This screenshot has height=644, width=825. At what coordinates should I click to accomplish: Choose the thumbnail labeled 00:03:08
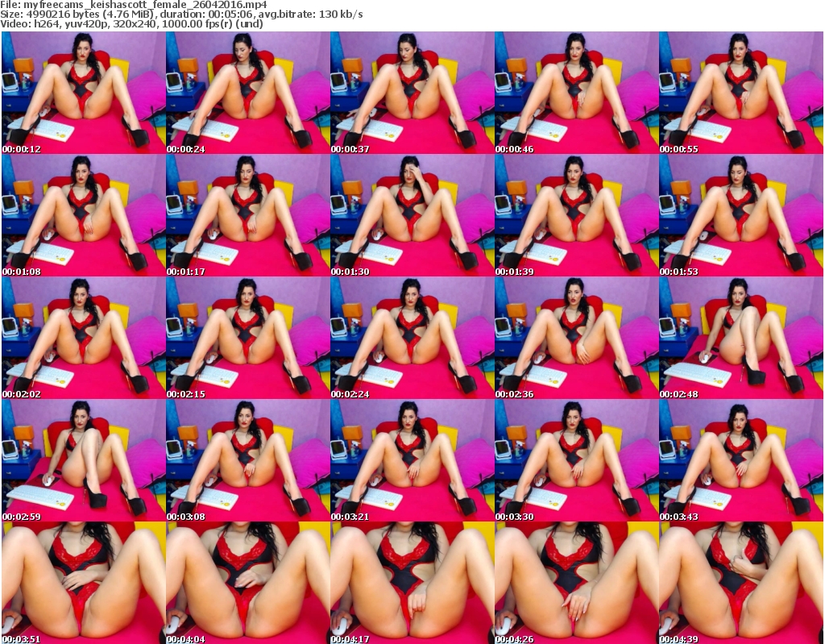click(x=248, y=461)
